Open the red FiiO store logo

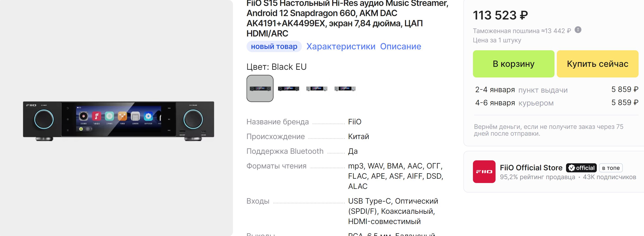tap(484, 172)
